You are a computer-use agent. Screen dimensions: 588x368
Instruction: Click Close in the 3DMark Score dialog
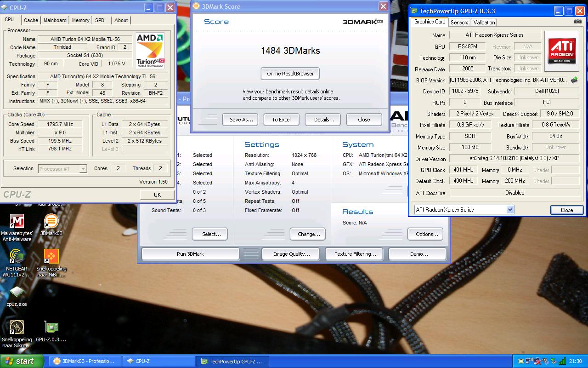tap(364, 120)
